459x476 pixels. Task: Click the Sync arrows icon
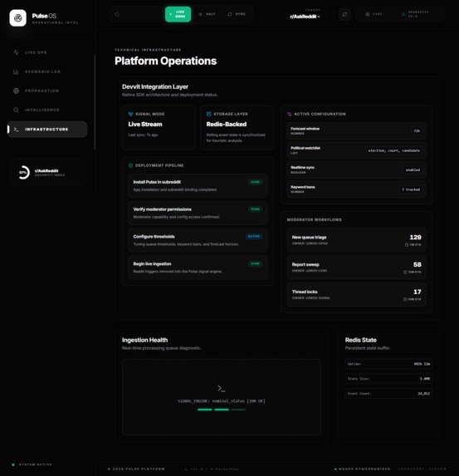[x=230, y=14]
